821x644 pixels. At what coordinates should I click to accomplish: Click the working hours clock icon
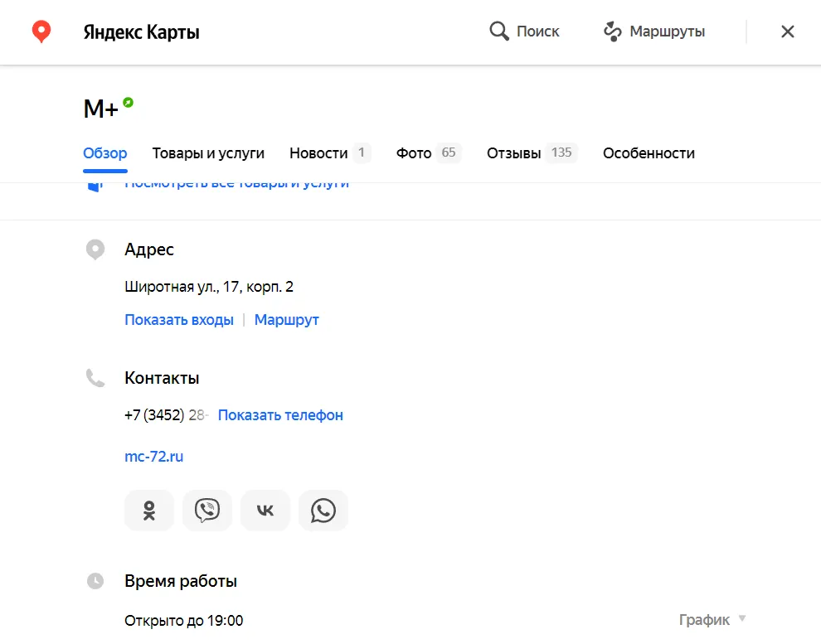95,581
